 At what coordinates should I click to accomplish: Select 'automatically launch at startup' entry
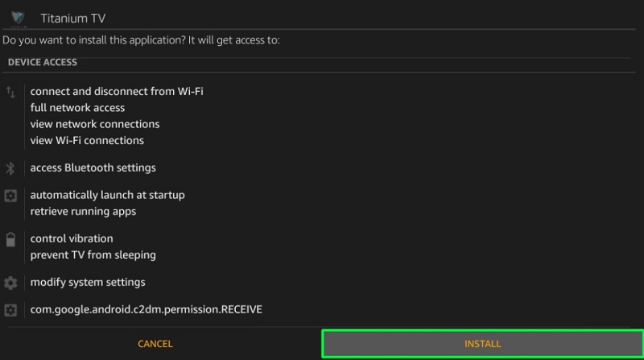[x=107, y=195]
